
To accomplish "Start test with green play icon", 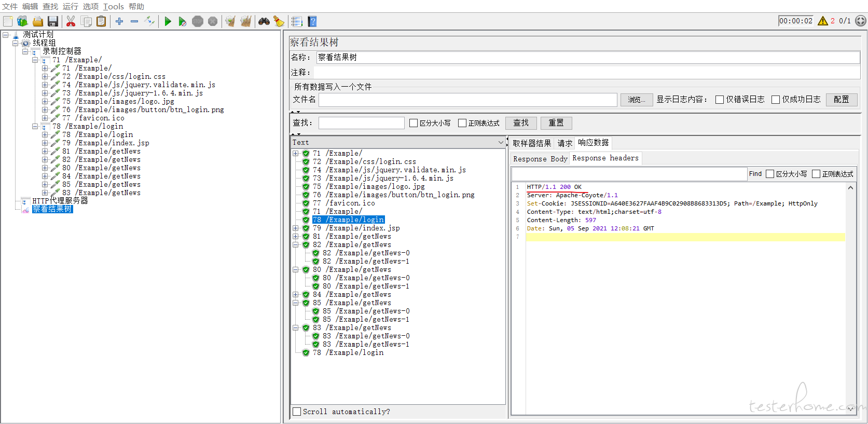I will 168,21.
